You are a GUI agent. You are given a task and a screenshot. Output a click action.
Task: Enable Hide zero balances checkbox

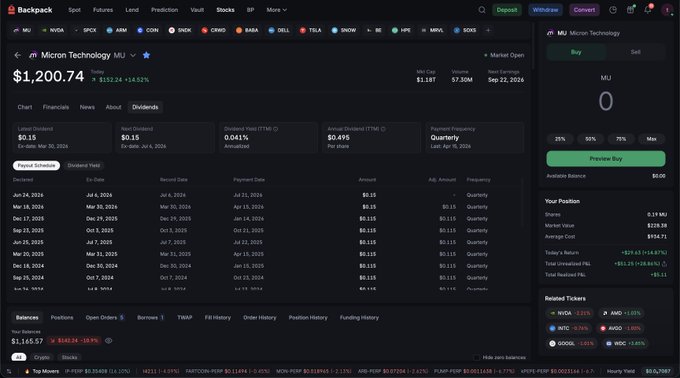[477, 357]
